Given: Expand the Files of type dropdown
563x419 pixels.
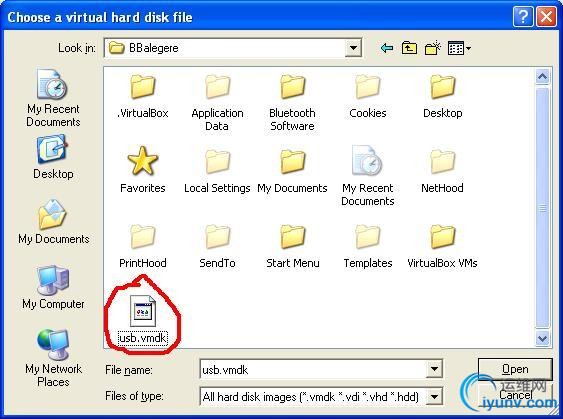Looking at the screenshot, I should [x=434, y=396].
